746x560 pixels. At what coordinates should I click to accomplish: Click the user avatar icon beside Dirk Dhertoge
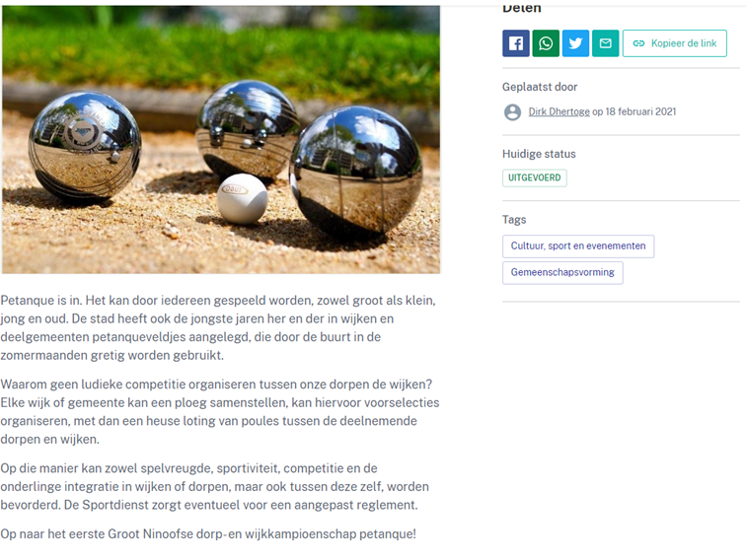[512, 112]
